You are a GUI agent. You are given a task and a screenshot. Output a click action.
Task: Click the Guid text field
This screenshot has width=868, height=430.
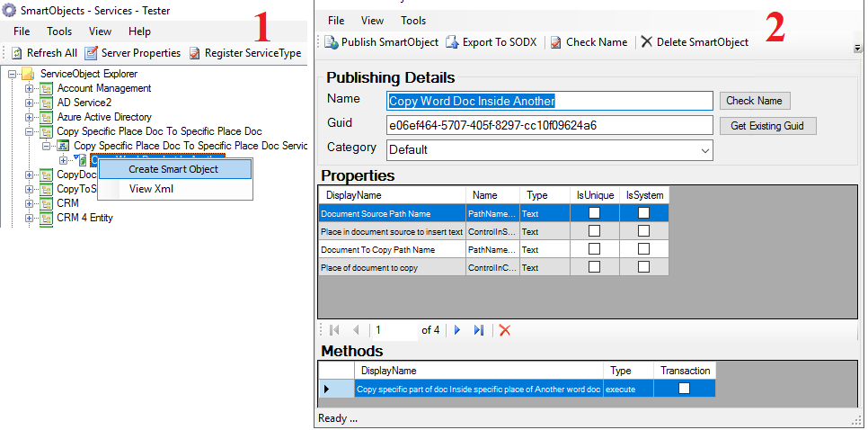click(x=549, y=125)
